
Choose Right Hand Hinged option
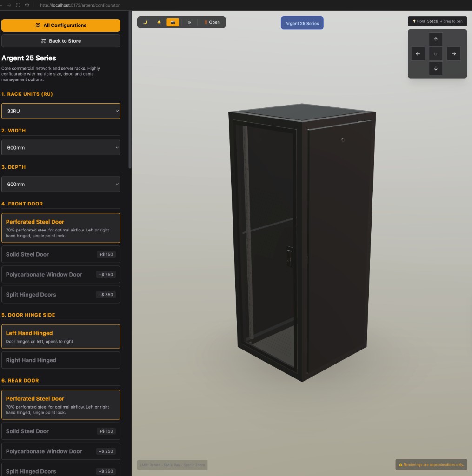(60, 360)
